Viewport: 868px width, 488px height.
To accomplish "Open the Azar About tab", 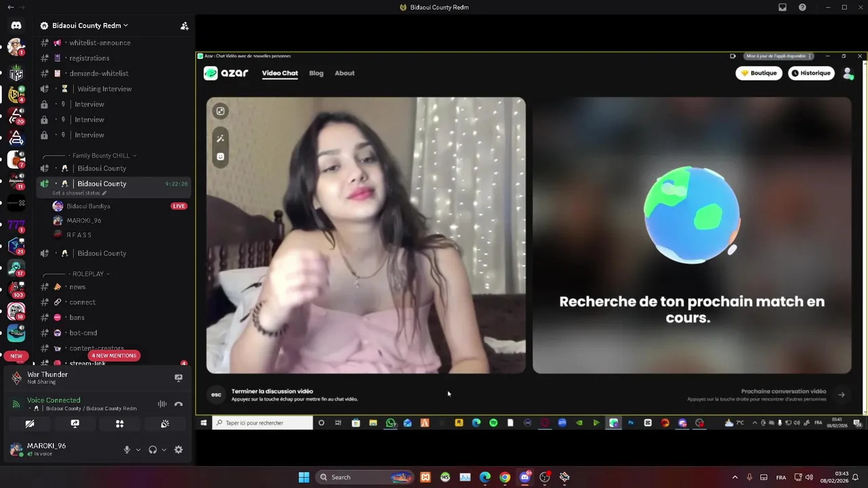I will (x=344, y=73).
